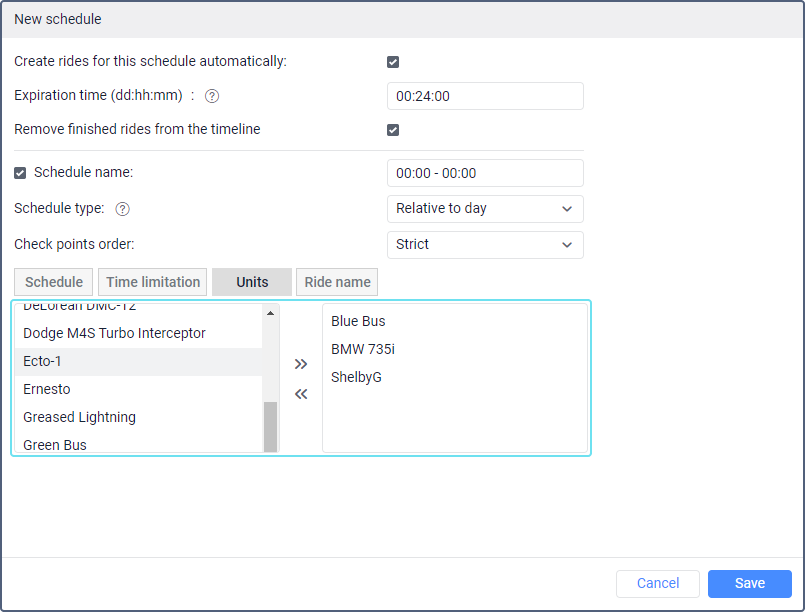Click help icon next to Expiration time
Screen dimensions: 805x612
[x=212, y=96]
